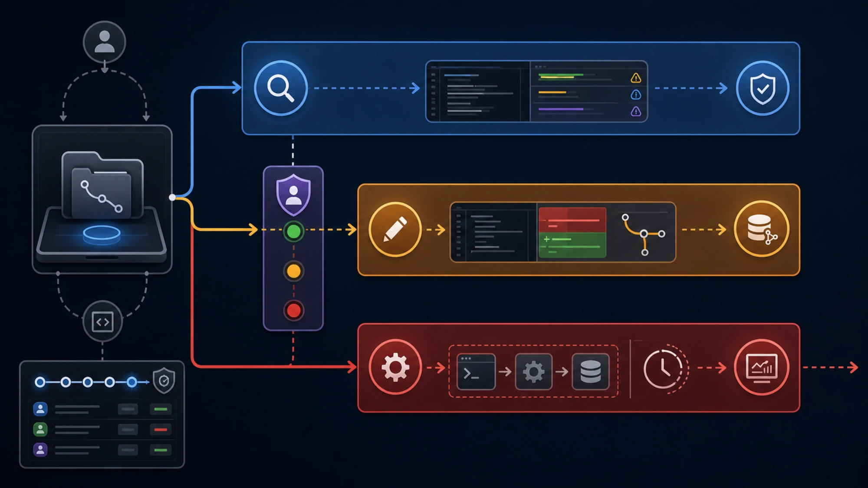
Task: Open the repository folder thumbnail on laptop
Action: point(102,185)
